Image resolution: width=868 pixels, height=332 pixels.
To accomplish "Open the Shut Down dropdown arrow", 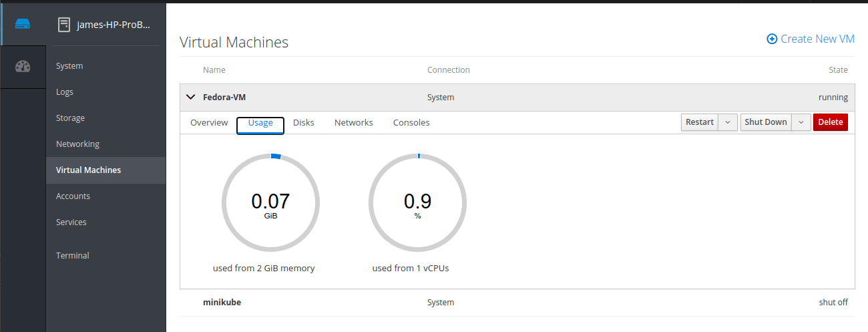I will (801, 122).
